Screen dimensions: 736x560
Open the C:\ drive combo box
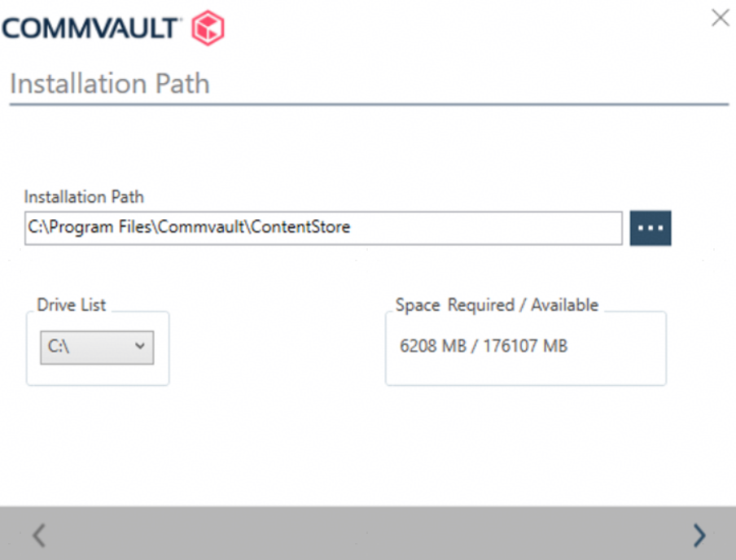pyautogui.click(x=97, y=348)
